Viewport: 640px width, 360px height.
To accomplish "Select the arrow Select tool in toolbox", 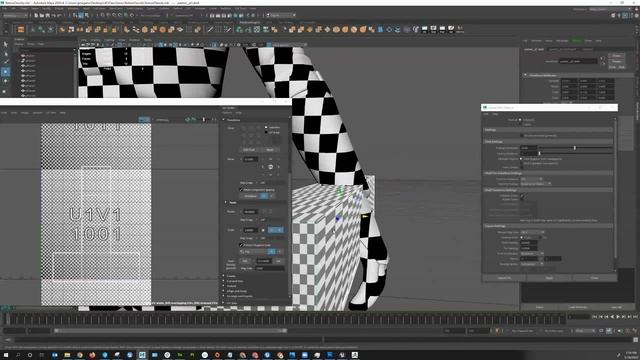I will (x=5, y=44).
